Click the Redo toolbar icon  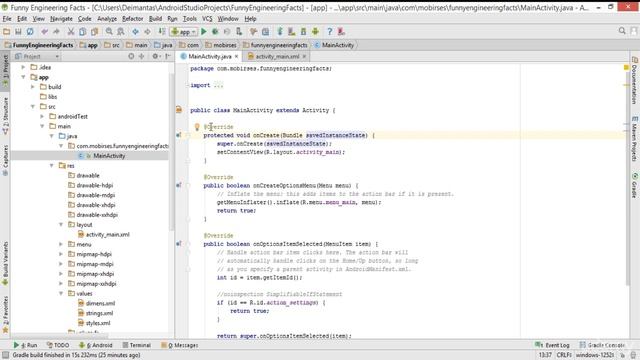[x=56, y=31]
